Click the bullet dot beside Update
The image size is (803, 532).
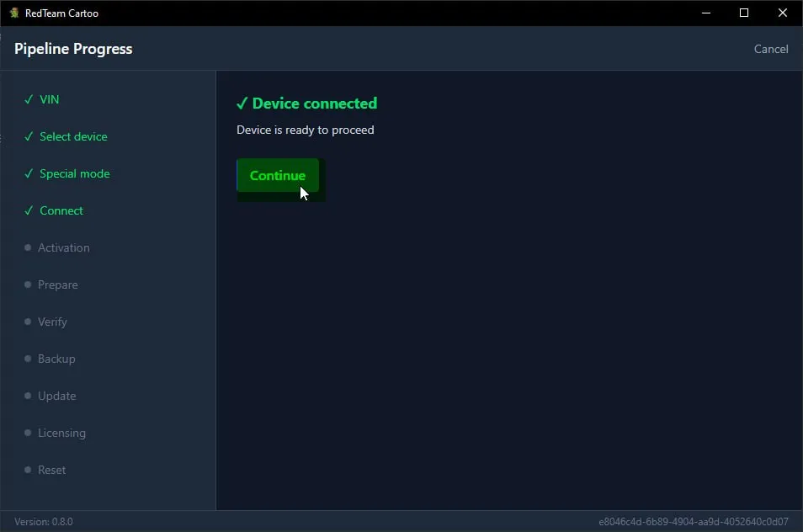(x=28, y=396)
